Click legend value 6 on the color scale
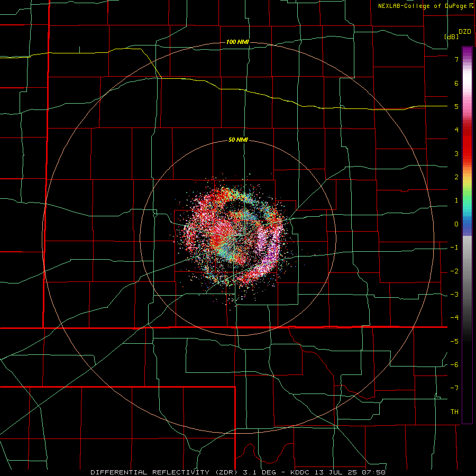476x476 pixels. tap(456, 83)
